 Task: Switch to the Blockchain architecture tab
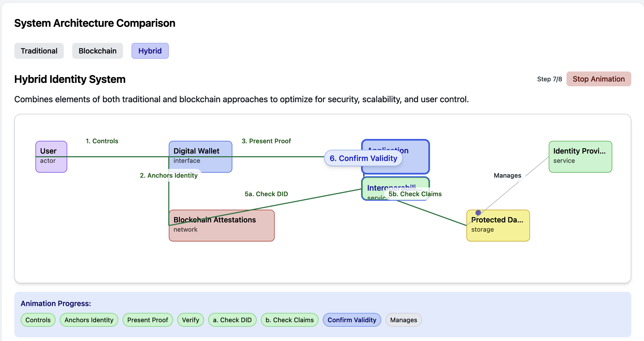(97, 51)
